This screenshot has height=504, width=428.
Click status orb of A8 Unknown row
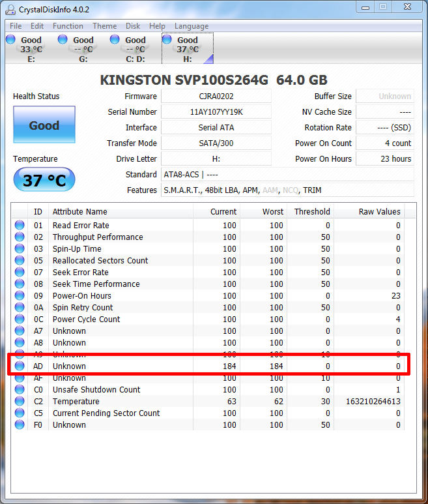point(20,342)
